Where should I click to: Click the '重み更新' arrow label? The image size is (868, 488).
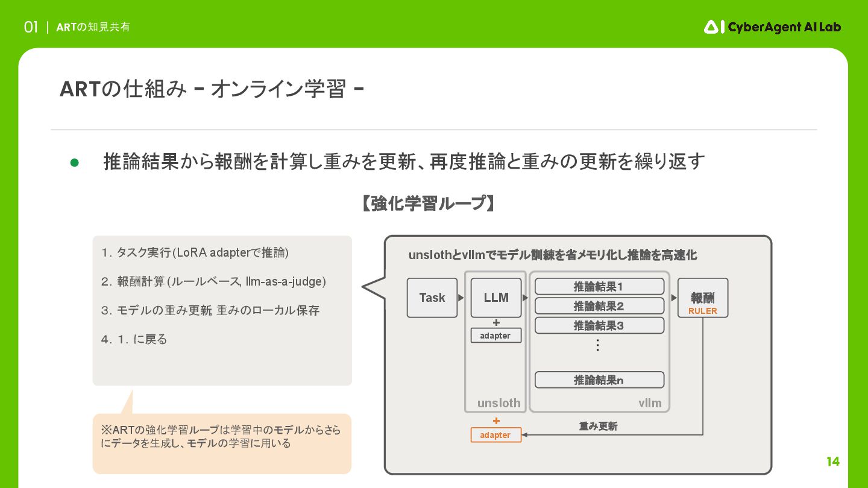click(x=599, y=426)
